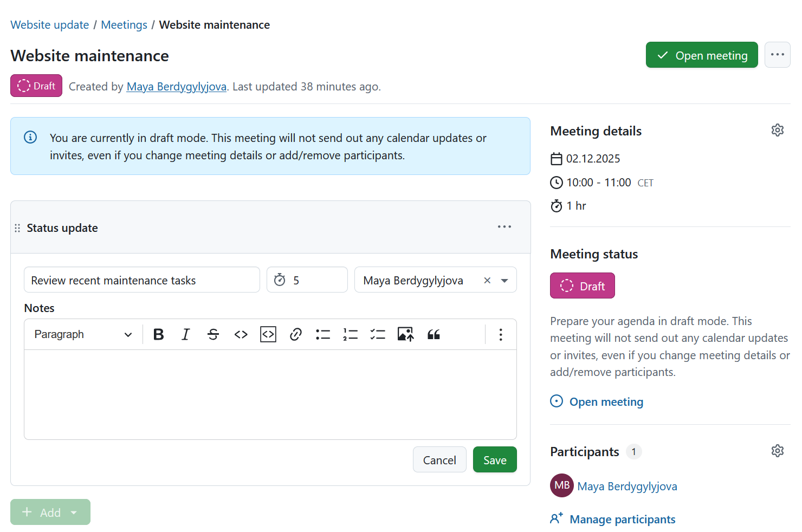This screenshot has height=532, width=802.
Task: Insert a block quote in Notes
Action: pyautogui.click(x=434, y=334)
